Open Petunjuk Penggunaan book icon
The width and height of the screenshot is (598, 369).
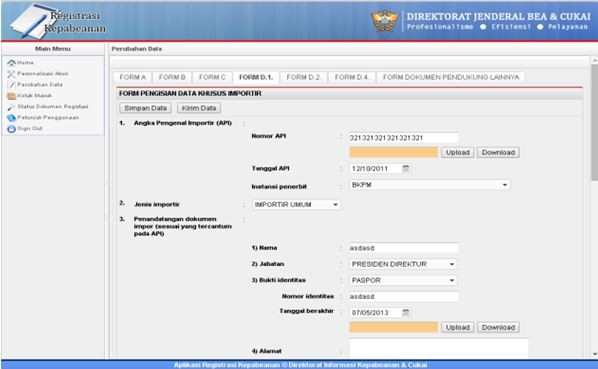coord(11,118)
